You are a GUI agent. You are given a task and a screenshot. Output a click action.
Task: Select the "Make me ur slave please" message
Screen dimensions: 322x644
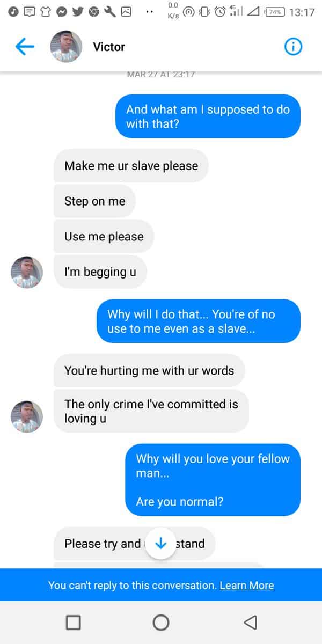point(131,166)
